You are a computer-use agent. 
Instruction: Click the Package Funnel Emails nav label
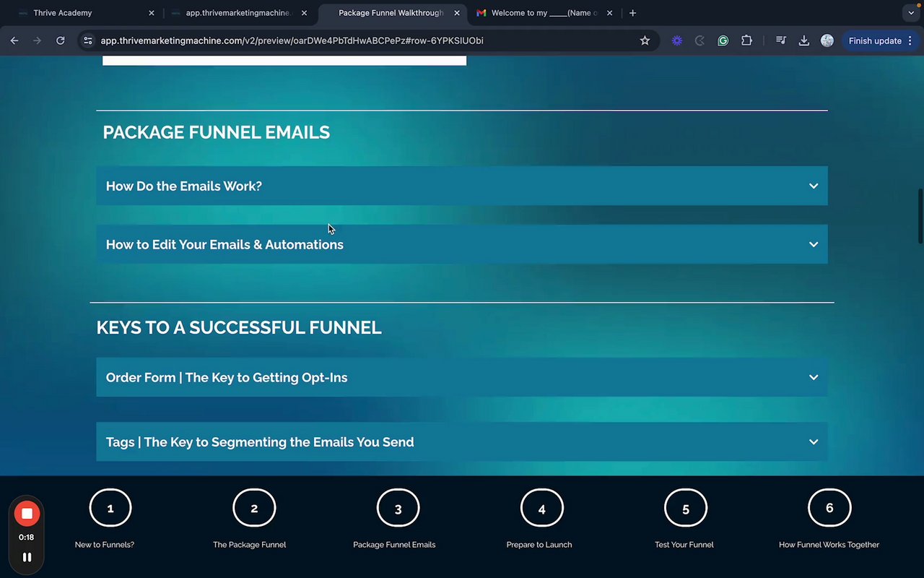pyautogui.click(x=394, y=545)
